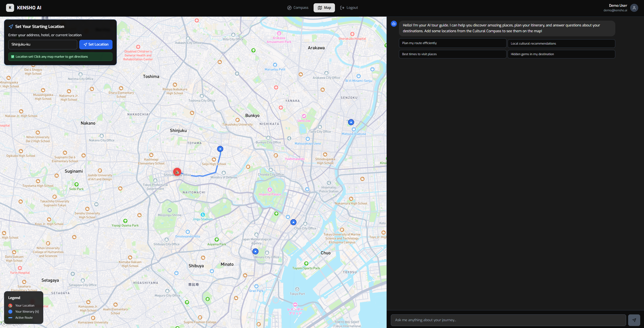This screenshot has width=644, height=328.
Task: Choose Best times to visit places suggestion
Action: click(x=452, y=54)
